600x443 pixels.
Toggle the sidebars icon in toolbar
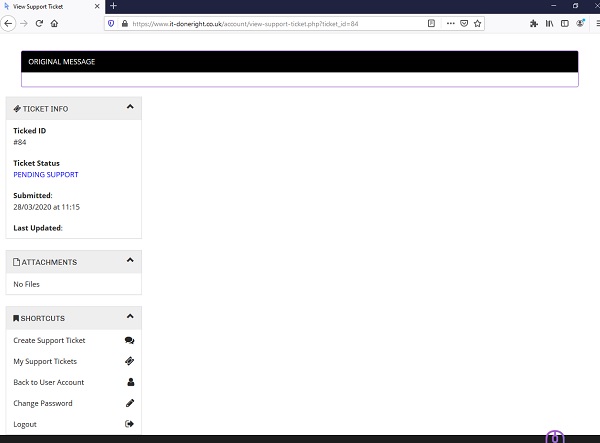pos(564,24)
